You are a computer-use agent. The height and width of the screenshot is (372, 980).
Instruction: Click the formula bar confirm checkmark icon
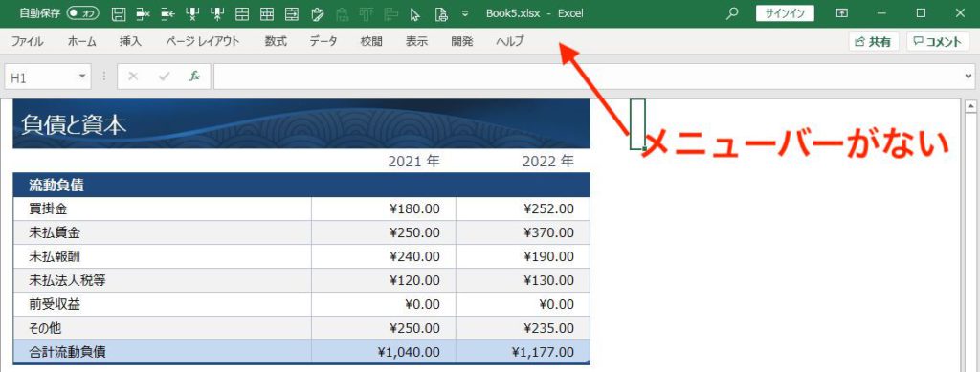point(164,77)
